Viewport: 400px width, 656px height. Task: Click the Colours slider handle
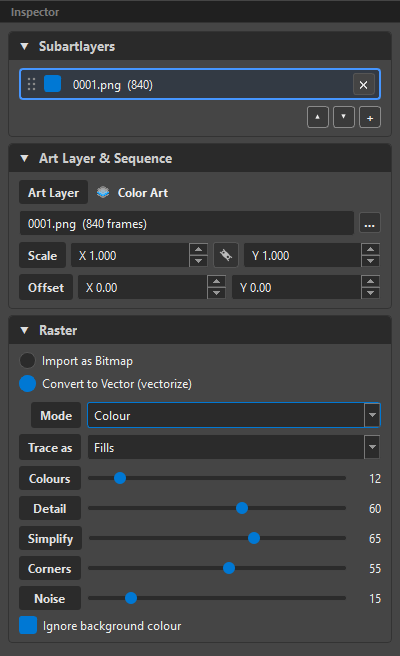coord(120,478)
